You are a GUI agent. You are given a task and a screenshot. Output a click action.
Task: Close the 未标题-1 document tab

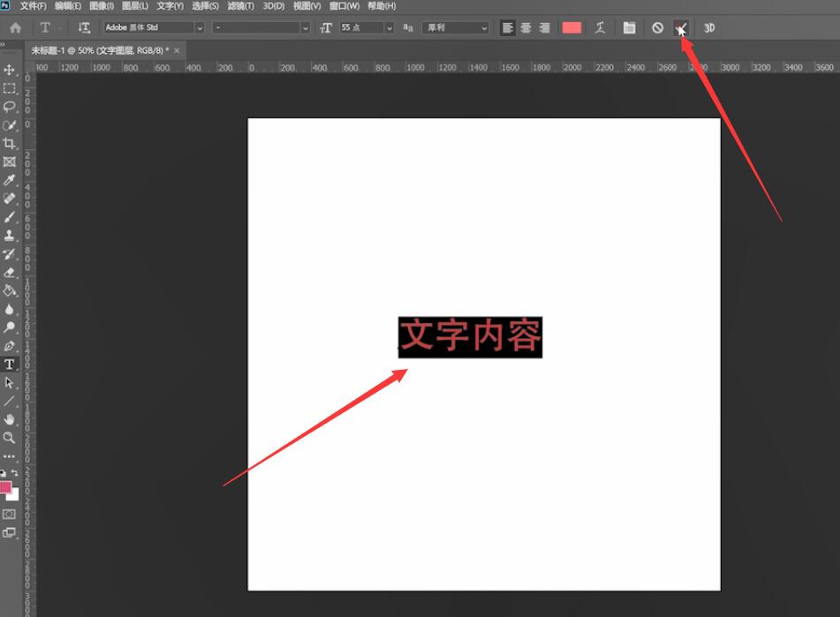point(177,50)
